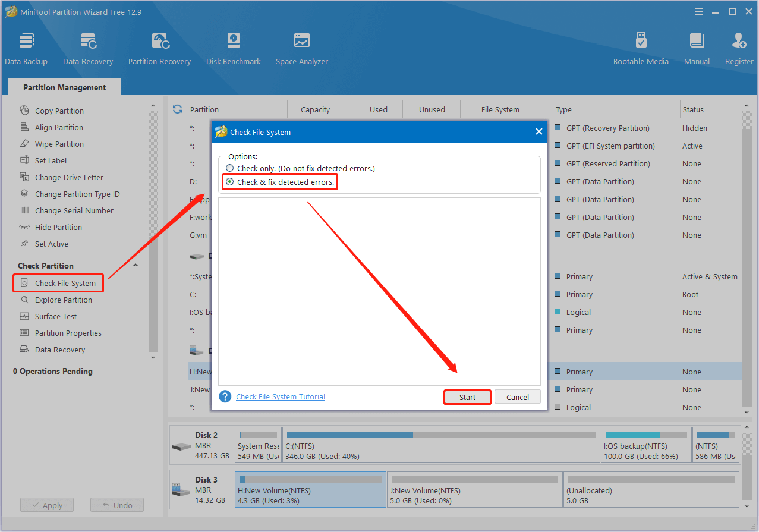Open Check File System Tutorial link
Screen dimensions: 759x532
[x=281, y=397]
